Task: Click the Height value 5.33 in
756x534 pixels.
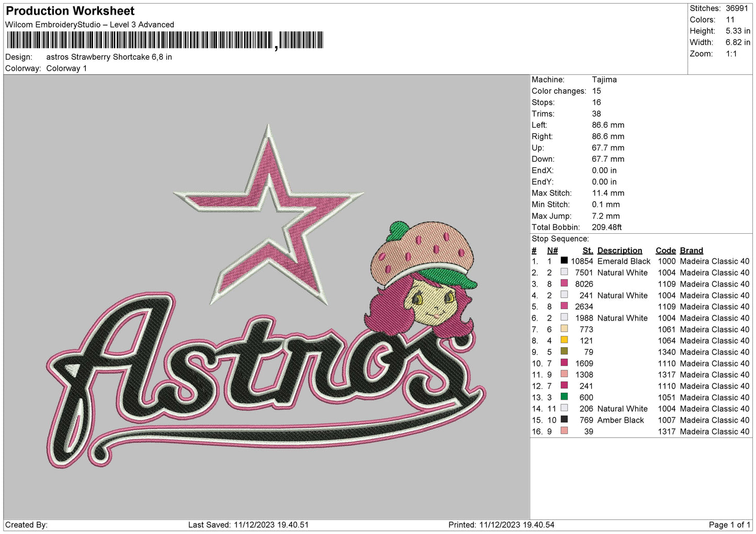Action: pos(738,31)
